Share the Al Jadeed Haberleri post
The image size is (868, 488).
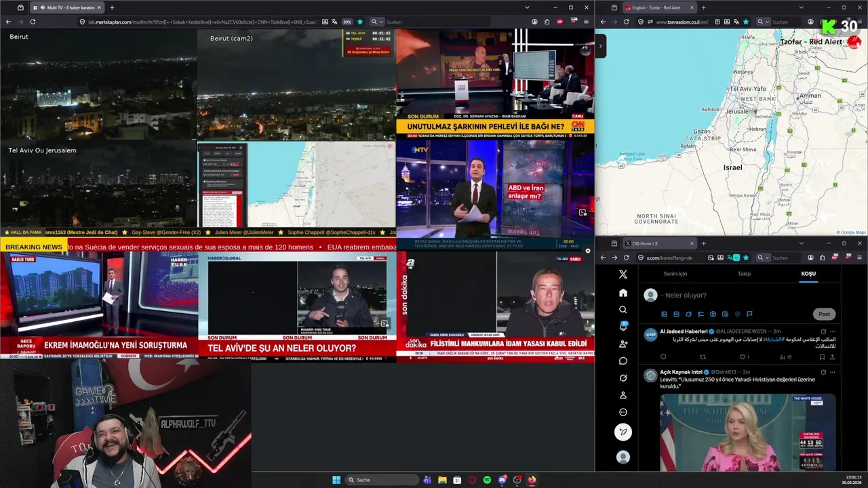point(832,357)
